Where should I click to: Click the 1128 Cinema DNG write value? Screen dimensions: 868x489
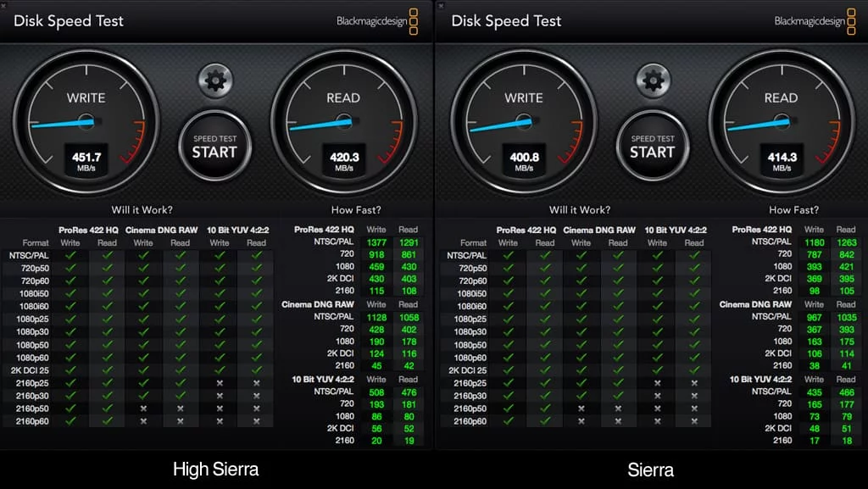pyautogui.click(x=376, y=318)
